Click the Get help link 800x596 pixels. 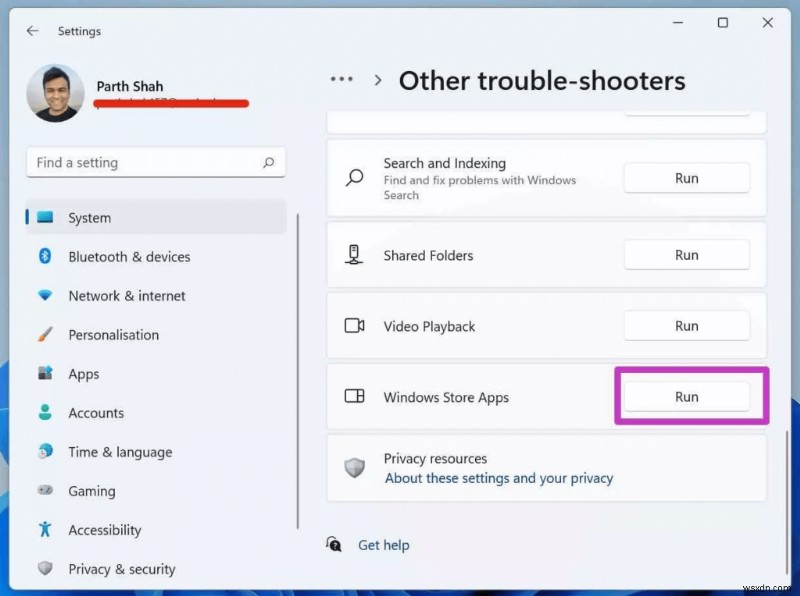[x=383, y=544]
